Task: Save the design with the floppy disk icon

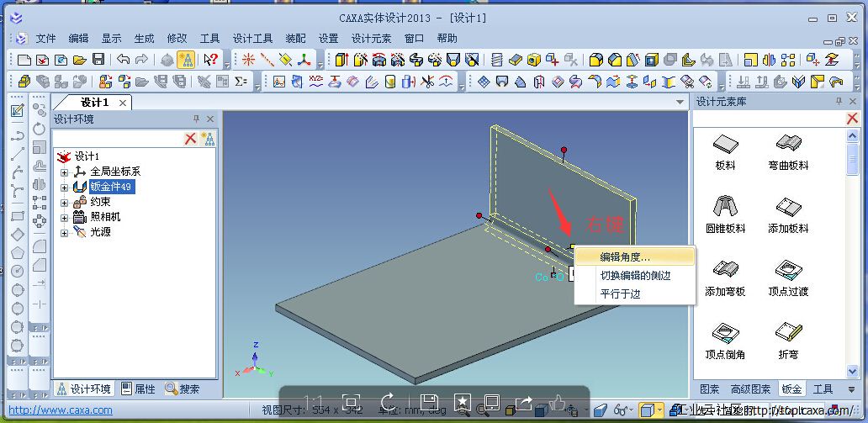Action: 98,60
